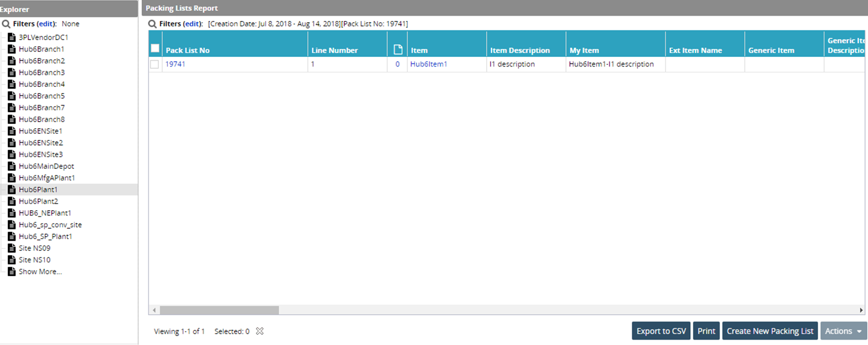Select Hub6Branch7 in Explorer tree
Image resolution: width=868 pixels, height=345 pixels.
[42, 108]
